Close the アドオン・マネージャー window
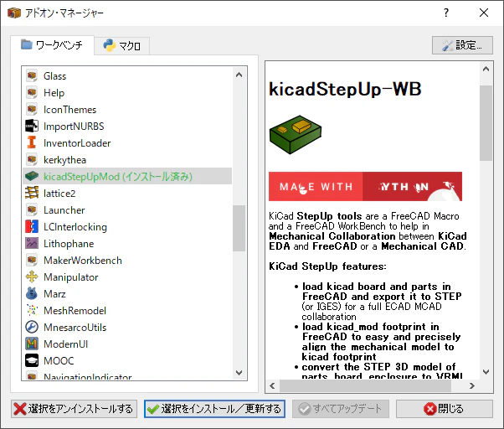Image resolution: width=504 pixels, height=429 pixels. [484, 13]
